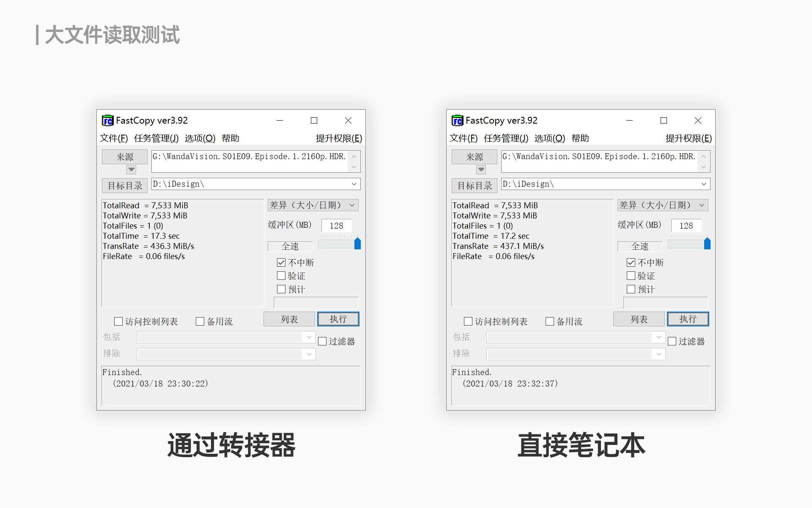The height and width of the screenshot is (508, 812).
Task: Maximize the left FastCopy window
Action: (314, 121)
